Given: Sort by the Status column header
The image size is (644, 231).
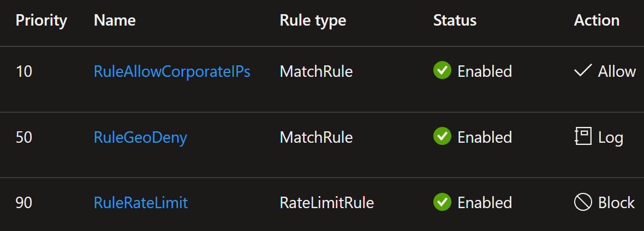Looking at the screenshot, I should tap(455, 20).
